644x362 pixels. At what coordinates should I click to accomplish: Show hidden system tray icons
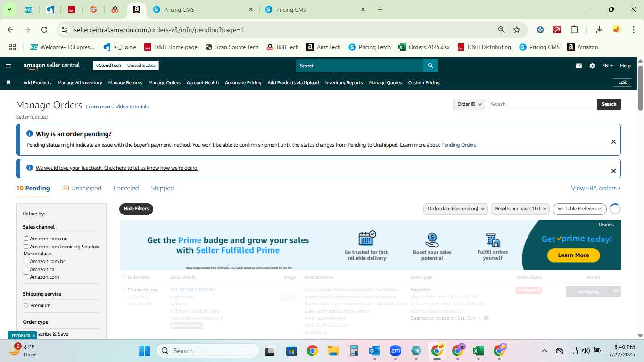pyautogui.click(x=545, y=351)
